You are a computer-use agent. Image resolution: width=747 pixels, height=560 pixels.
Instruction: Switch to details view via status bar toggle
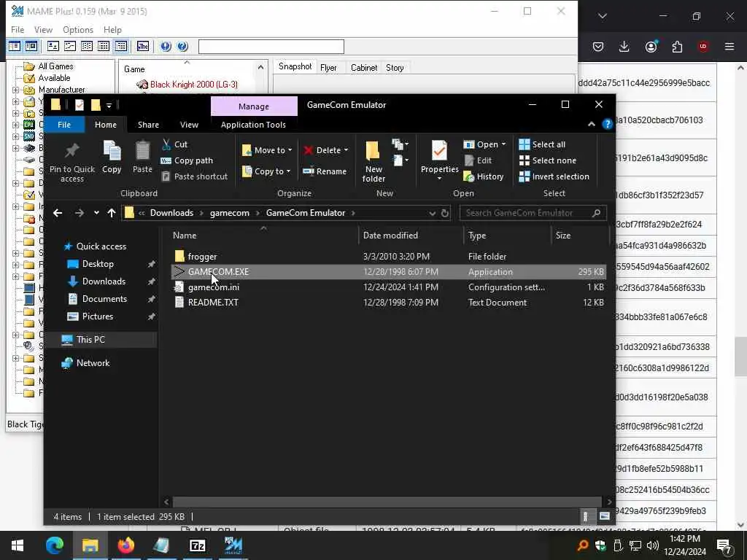pos(586,517)
